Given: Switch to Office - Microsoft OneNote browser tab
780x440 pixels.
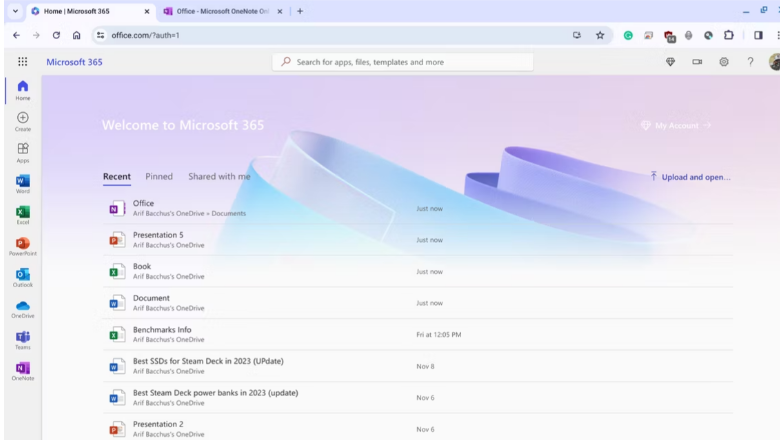Looking at the screenshot, I should click(x=223, y=11).
